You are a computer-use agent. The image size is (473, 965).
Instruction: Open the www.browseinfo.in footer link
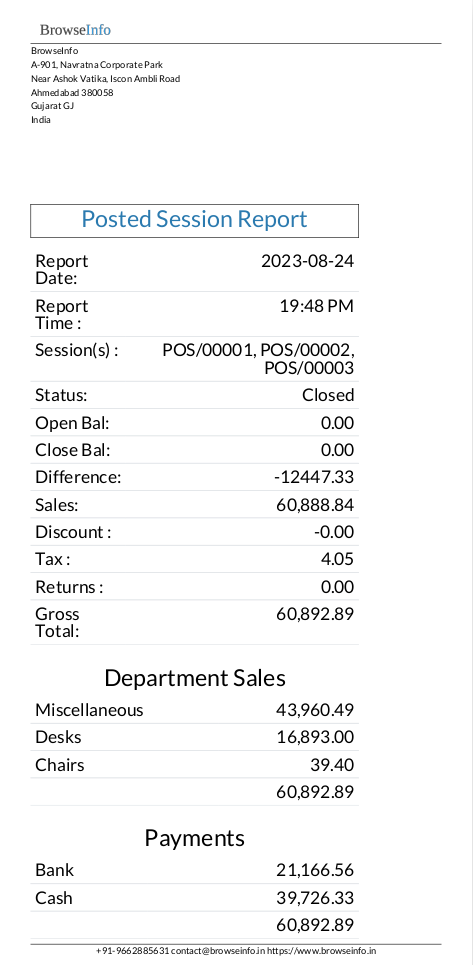click(x=323, y=951)
